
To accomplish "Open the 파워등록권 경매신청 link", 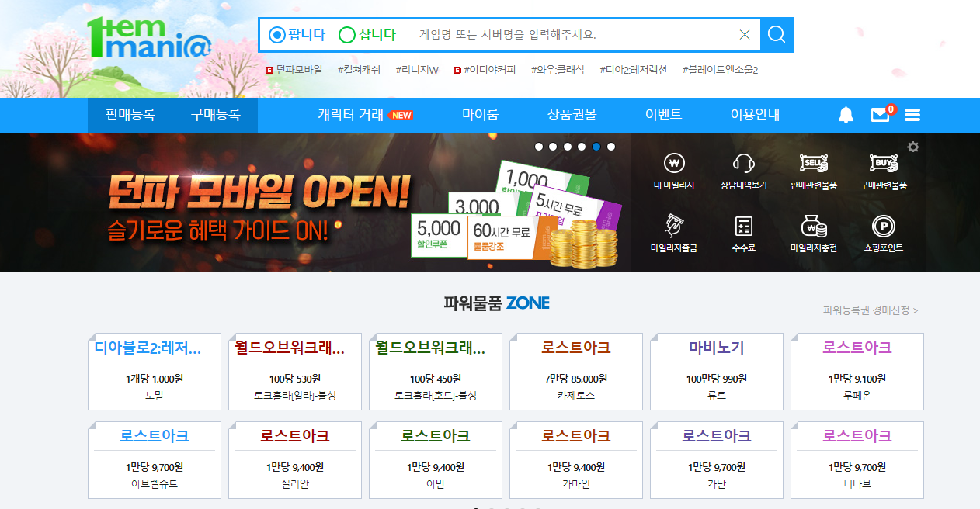I will [x=871, y=310].
